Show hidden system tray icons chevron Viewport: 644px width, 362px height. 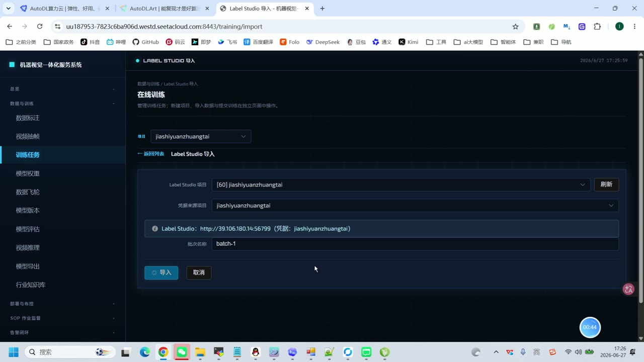pos(496,352)
